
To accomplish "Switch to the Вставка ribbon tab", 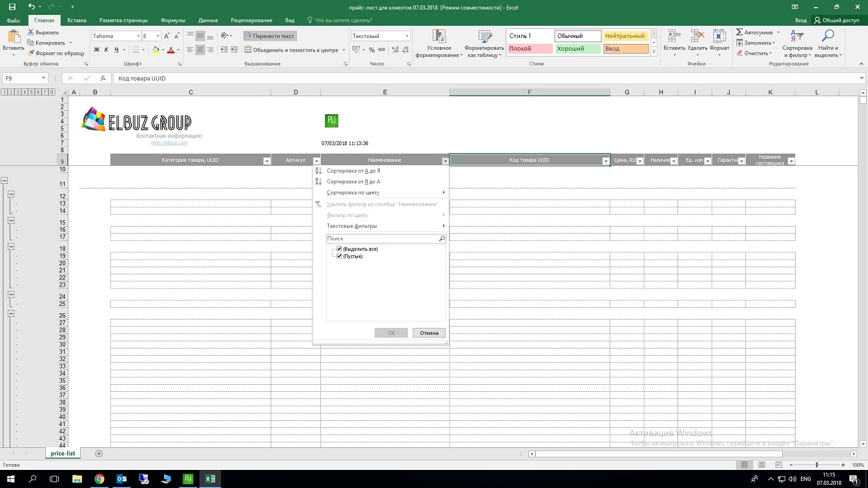I will click(77, 21).
